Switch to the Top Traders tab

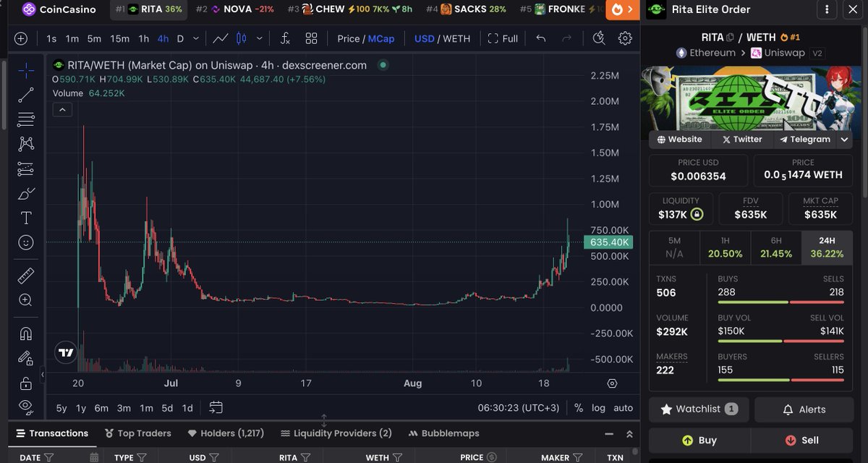pos(137,433)
